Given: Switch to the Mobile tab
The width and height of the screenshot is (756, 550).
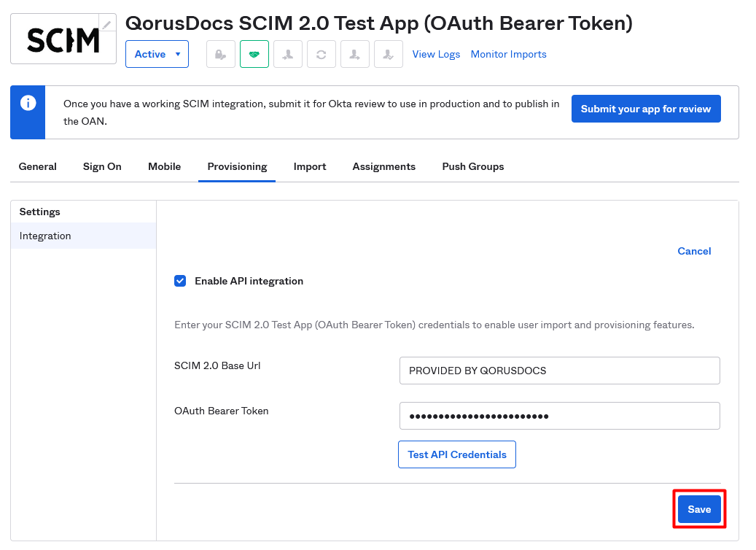Looking at the screenshot, I should pyautogui.click(x=165, y=166).
